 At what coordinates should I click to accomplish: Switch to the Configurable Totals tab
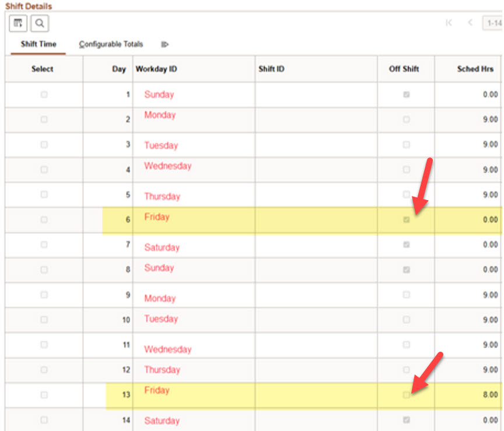pos(111,44)
